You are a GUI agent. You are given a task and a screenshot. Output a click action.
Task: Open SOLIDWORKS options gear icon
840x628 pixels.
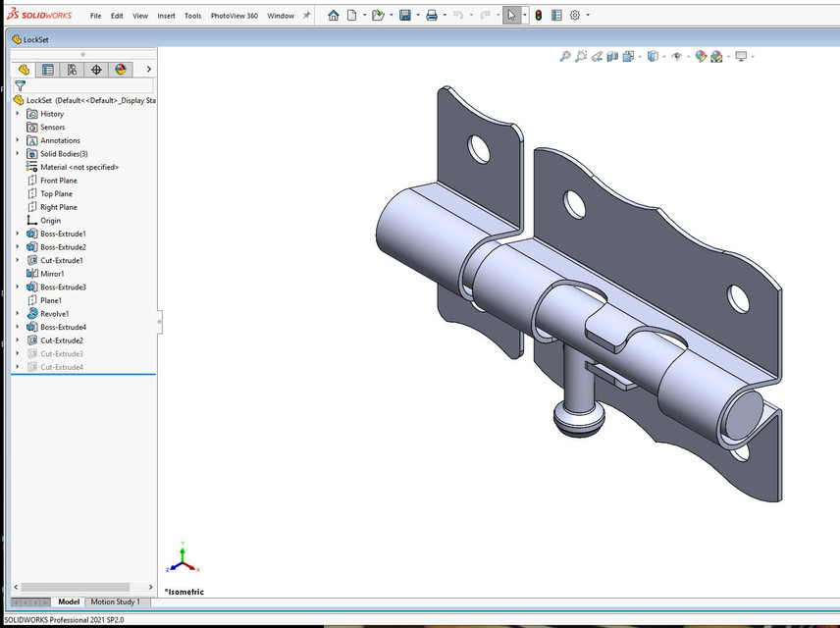[x=576, y=15]
